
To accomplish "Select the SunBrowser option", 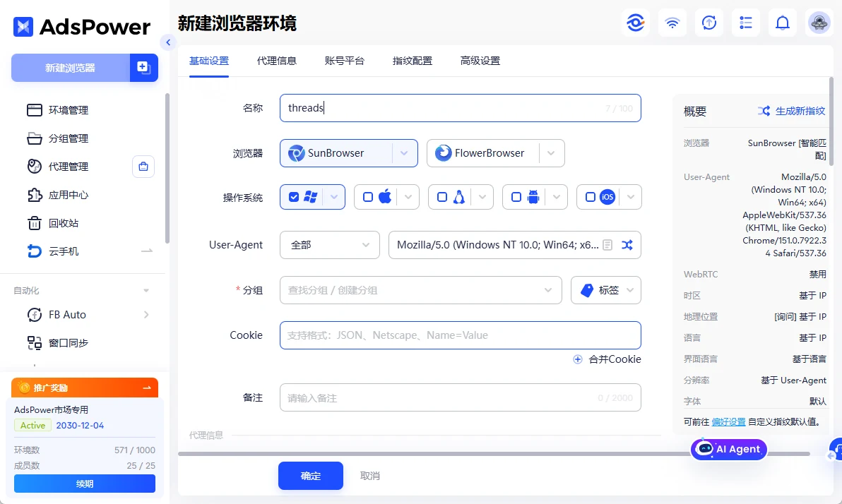I will (336, 153).
